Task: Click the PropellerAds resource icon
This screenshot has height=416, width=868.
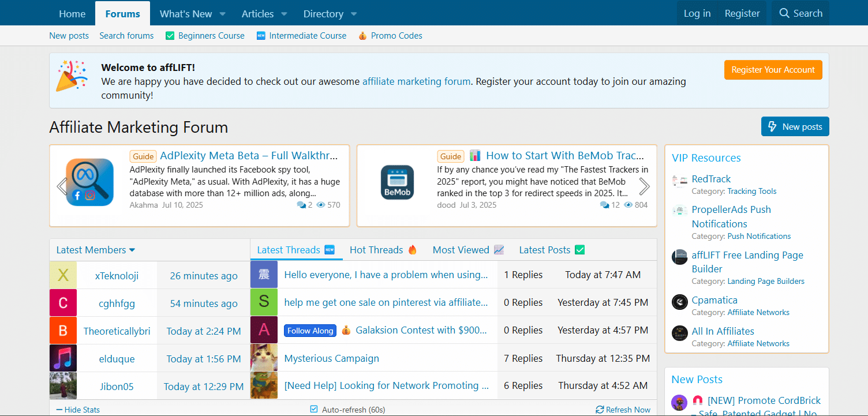Action: pos(680,211)
